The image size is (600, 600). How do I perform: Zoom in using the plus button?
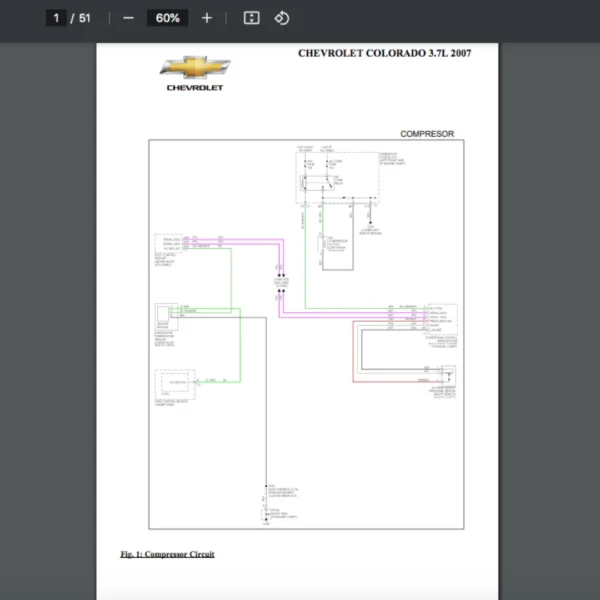207,18
